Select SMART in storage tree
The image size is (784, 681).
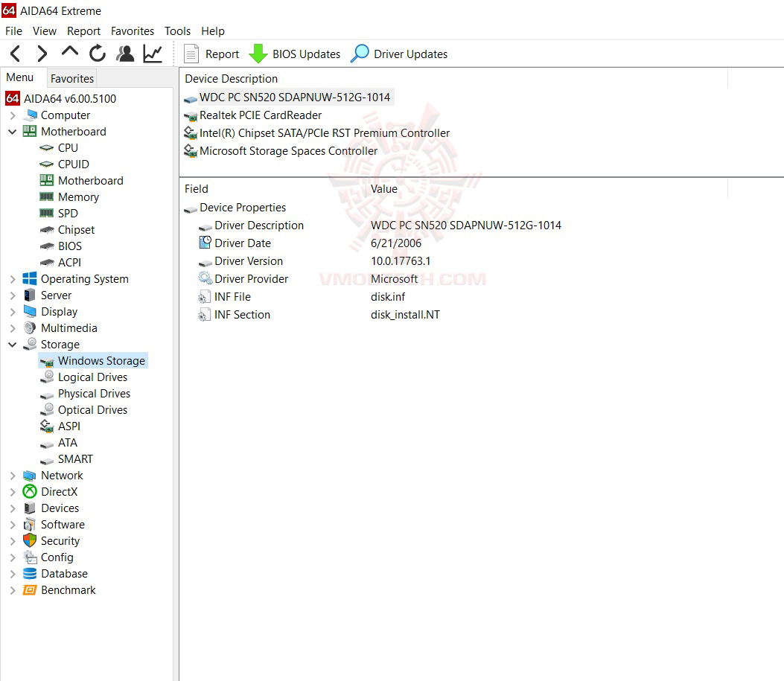[x=75, y=459]
